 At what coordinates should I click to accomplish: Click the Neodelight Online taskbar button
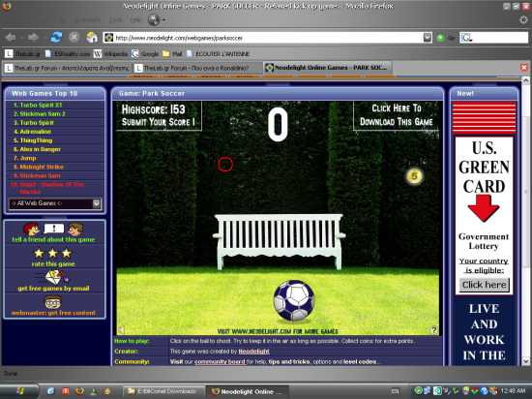[248, 391]
